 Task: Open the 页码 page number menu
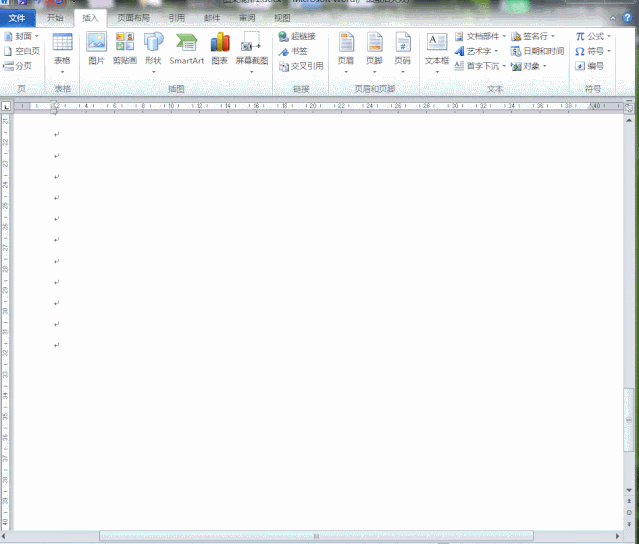[x=403, y=53]
